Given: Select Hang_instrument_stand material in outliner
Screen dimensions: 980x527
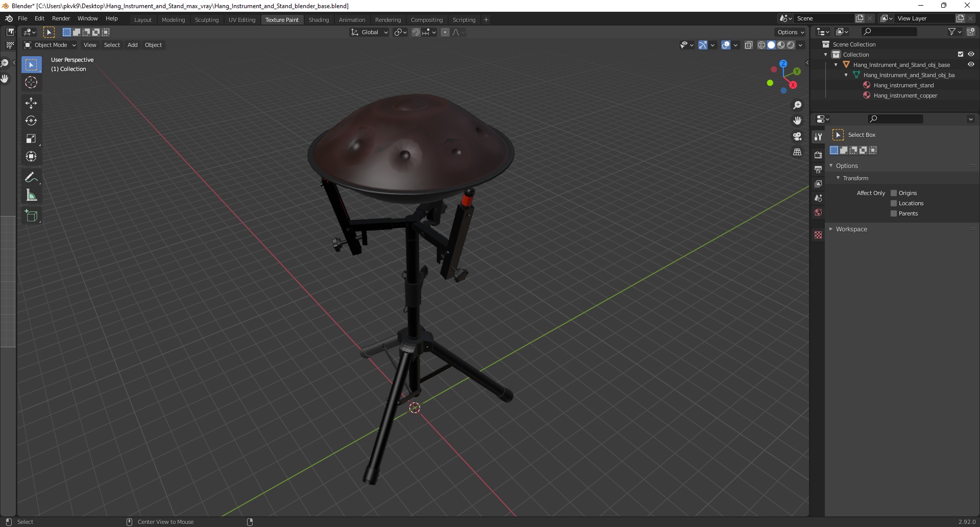Looking at the screenshot, I should pos(903,85).
